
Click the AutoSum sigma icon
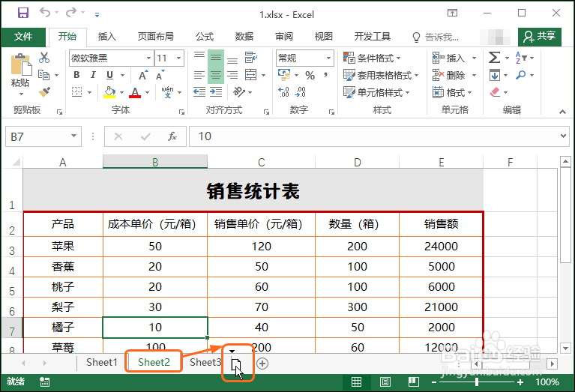click(494, 58)
